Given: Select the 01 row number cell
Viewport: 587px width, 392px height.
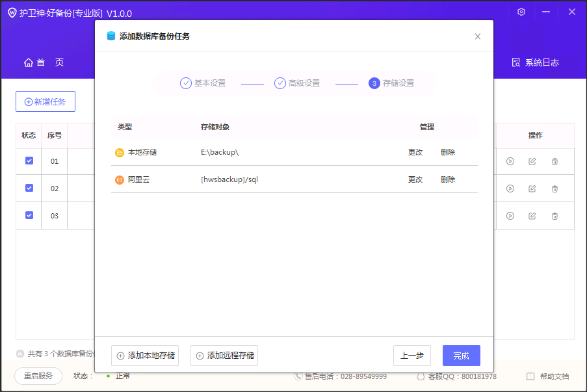Looking at the screenshot, I should tap(55, 161).
